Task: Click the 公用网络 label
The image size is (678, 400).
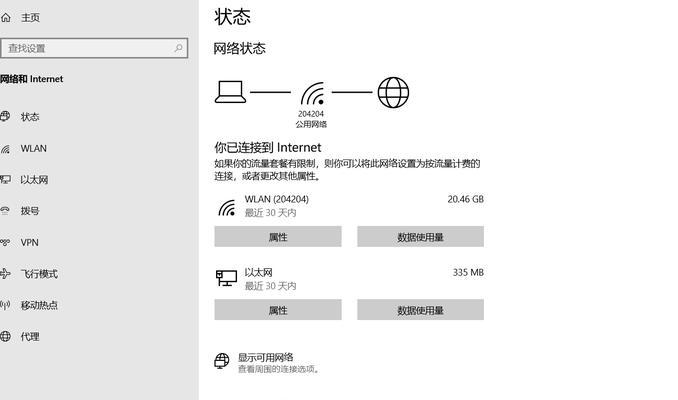Action: [311, 125]
